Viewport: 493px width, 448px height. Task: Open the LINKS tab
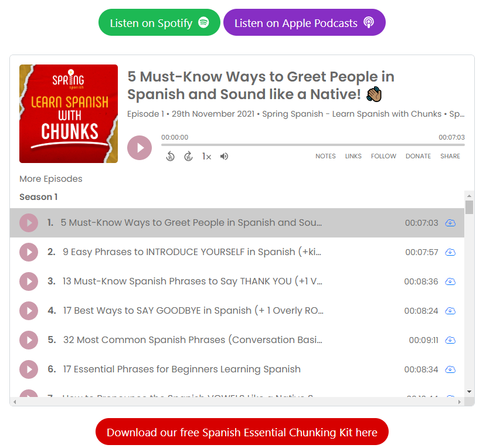pos(353,156)
